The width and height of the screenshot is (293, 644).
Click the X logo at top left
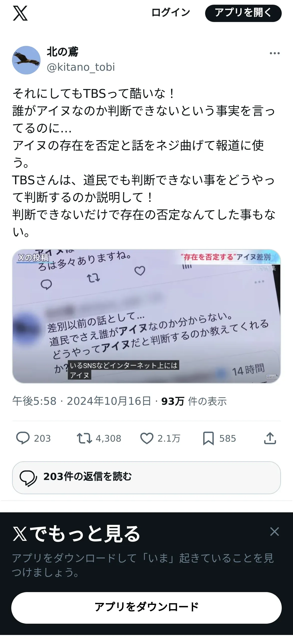20,13
